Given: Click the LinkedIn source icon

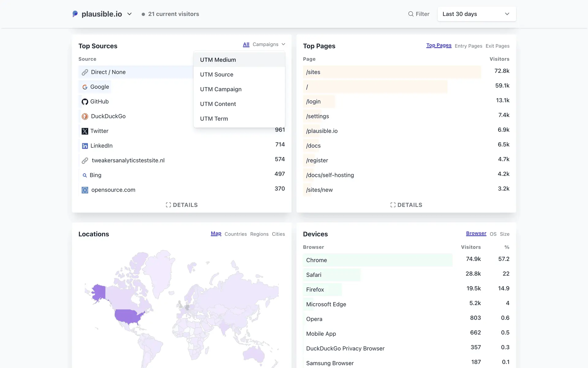Looking at the screenshot, I should [x=85, y=146].
